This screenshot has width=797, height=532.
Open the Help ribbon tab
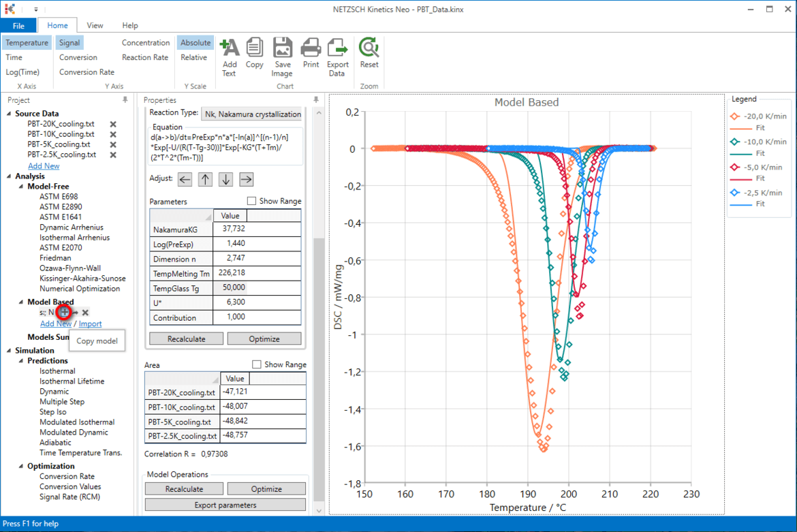pos(129,25)
